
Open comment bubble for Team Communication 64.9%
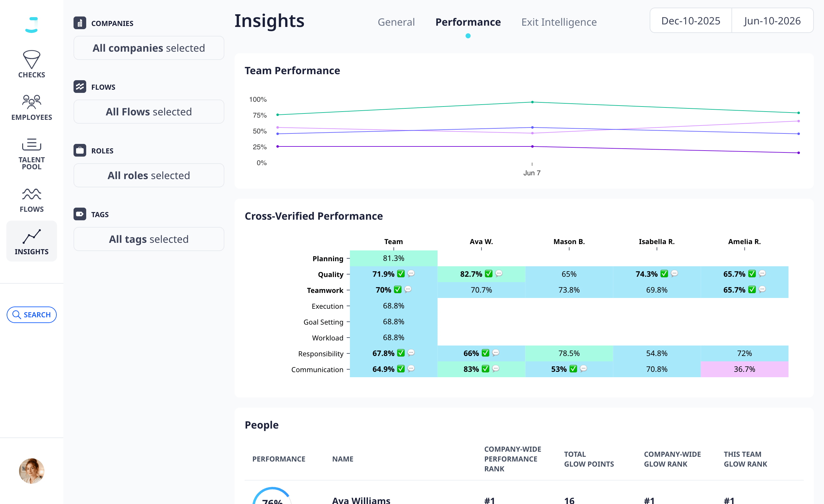click(411, 369)
